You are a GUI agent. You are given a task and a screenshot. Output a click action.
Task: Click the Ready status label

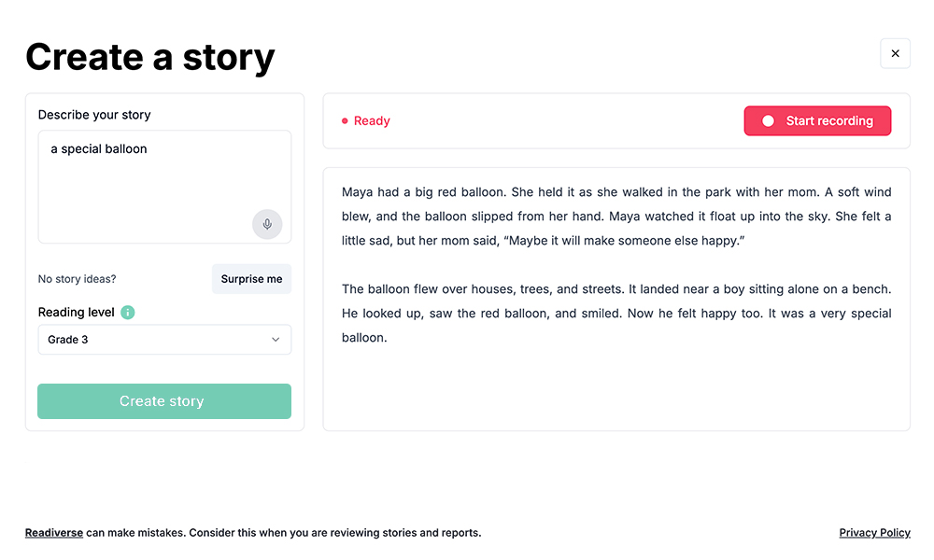coord(372,120)
